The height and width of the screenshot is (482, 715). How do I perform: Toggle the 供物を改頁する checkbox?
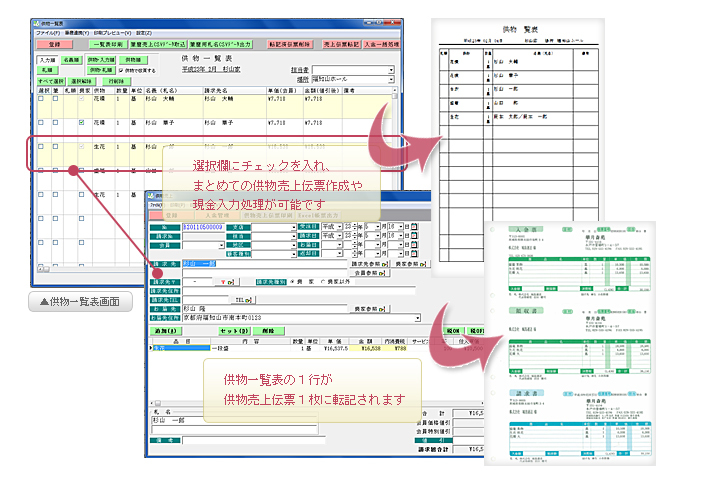[122, 71]
